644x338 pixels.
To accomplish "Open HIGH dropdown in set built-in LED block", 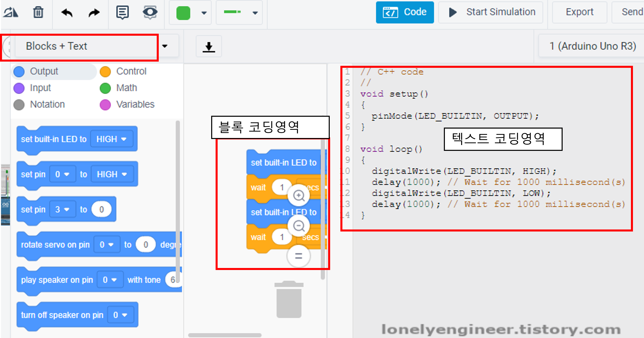I will [111, 139].
